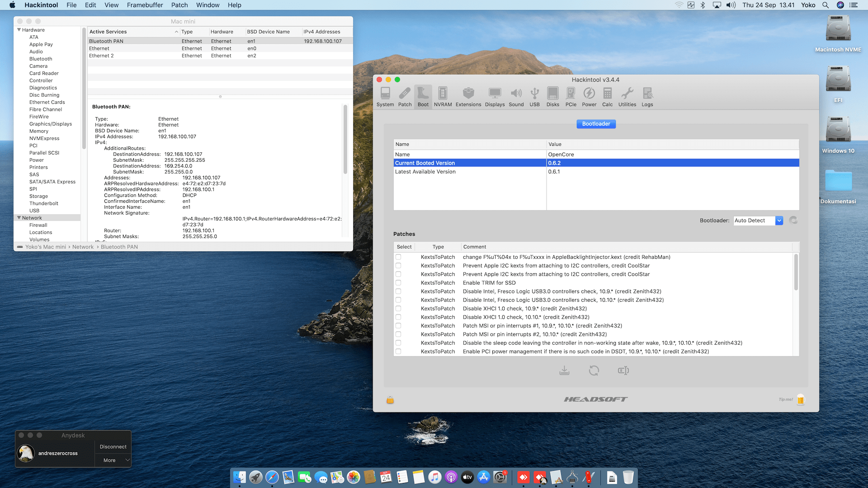Click the Disconnect button in Anydesk

tap(113, 446)
